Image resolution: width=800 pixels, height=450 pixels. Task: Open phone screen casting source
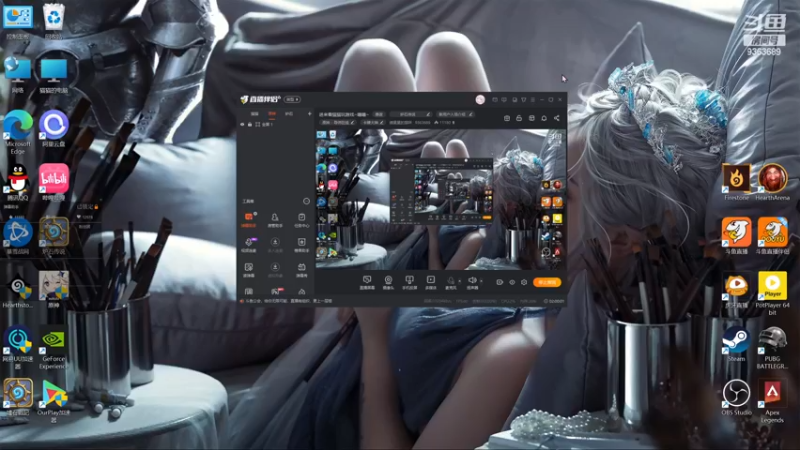click(409, 283)
